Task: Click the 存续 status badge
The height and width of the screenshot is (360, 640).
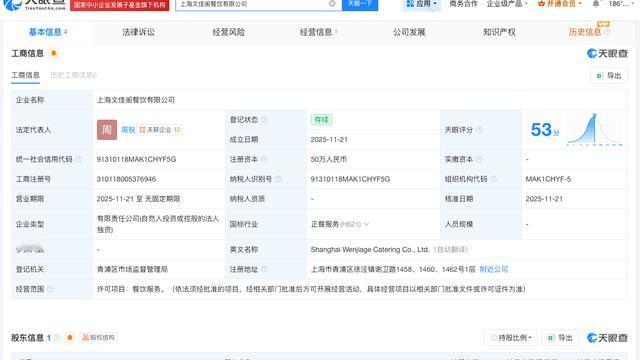Action: [x=321, y=120]
